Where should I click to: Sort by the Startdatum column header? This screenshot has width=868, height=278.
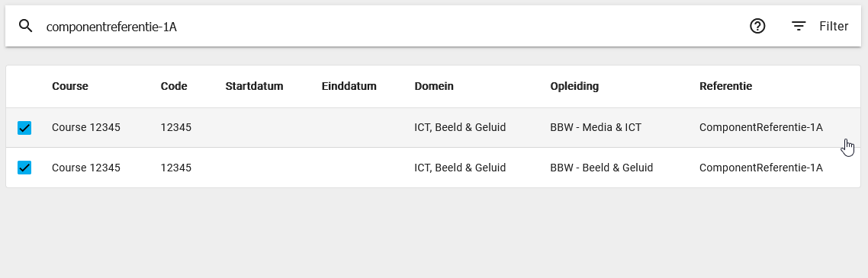(x=254, y=86)
